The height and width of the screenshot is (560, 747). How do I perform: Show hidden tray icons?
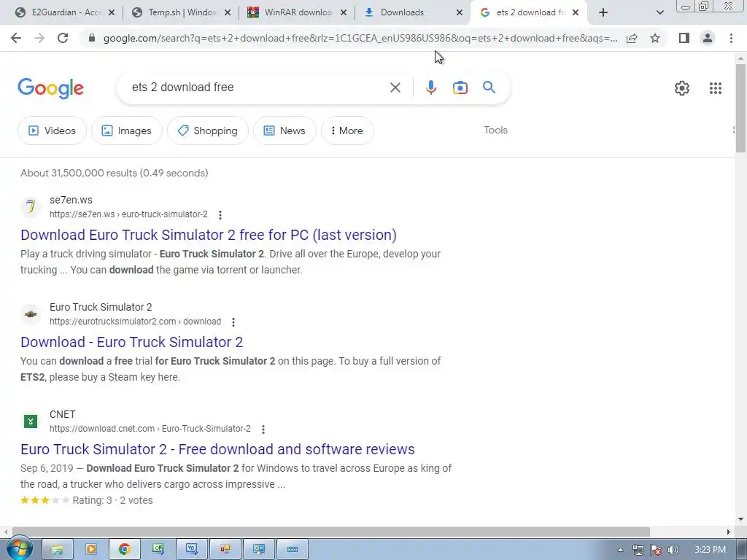(x=620, y=550)
